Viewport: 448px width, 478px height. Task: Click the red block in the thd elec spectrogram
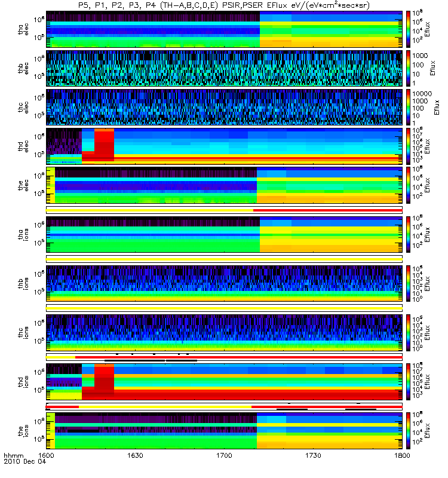point(104,145)
